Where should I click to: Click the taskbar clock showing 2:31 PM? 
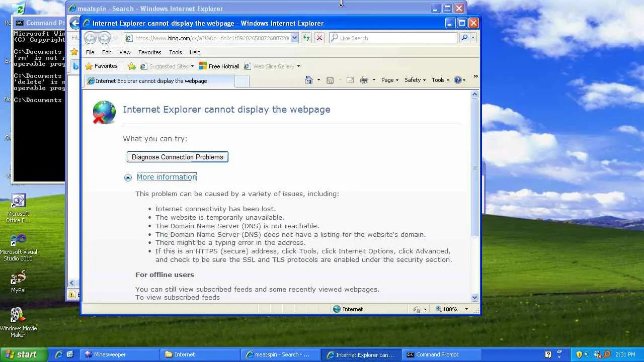click(625, 354)
